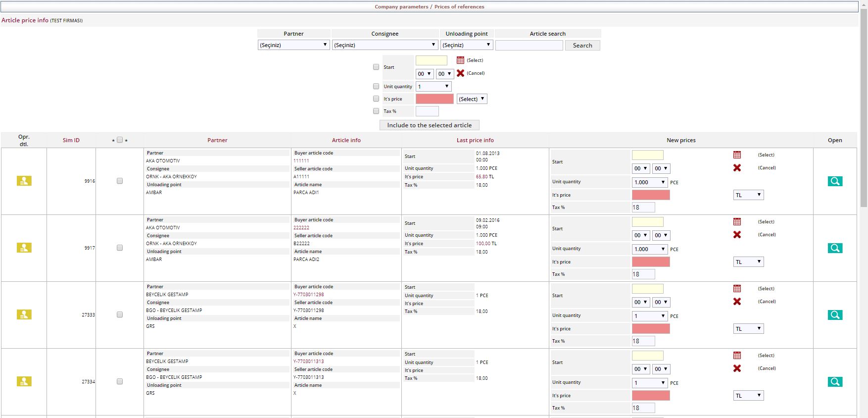Screen dimensions: 868x418
Task: Click red X cancel icon in row 27333
Action: point(737,302)
